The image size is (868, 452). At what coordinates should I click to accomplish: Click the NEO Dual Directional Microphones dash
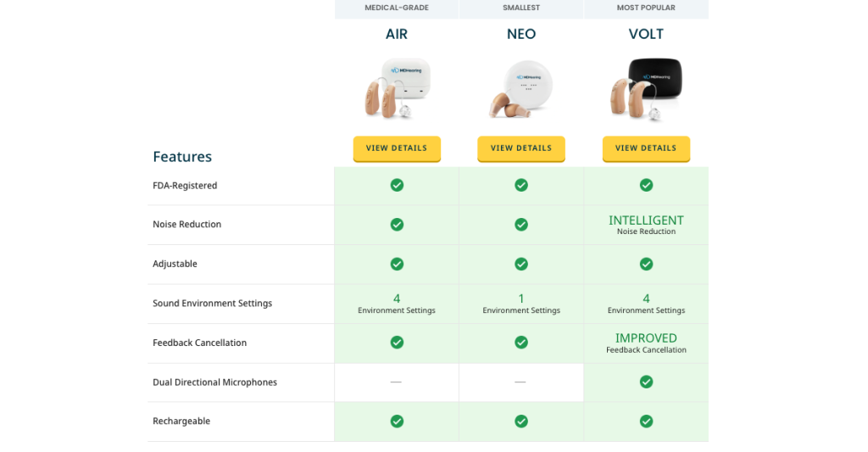pos(520,382)
